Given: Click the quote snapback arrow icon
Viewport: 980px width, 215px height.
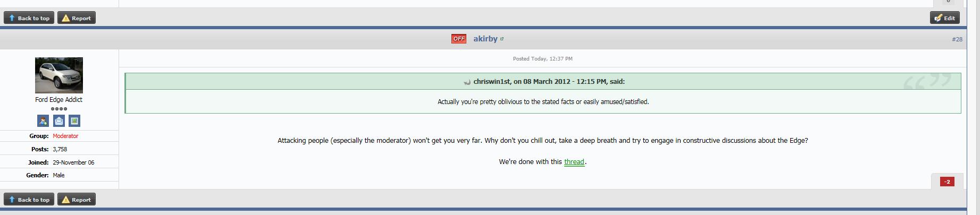Looking at the screenshot, I should click(x=467, y=82).
